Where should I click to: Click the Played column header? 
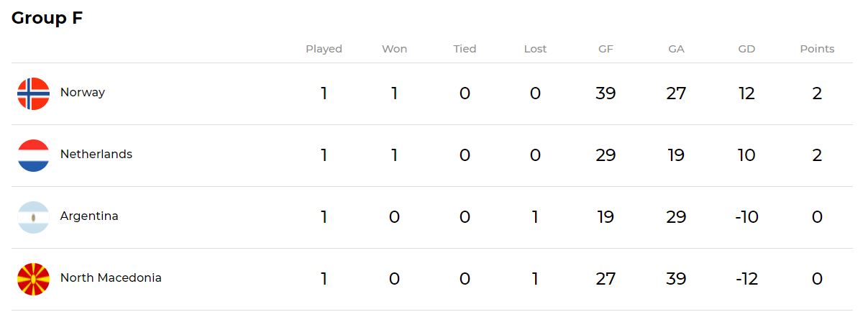[324, 49]
